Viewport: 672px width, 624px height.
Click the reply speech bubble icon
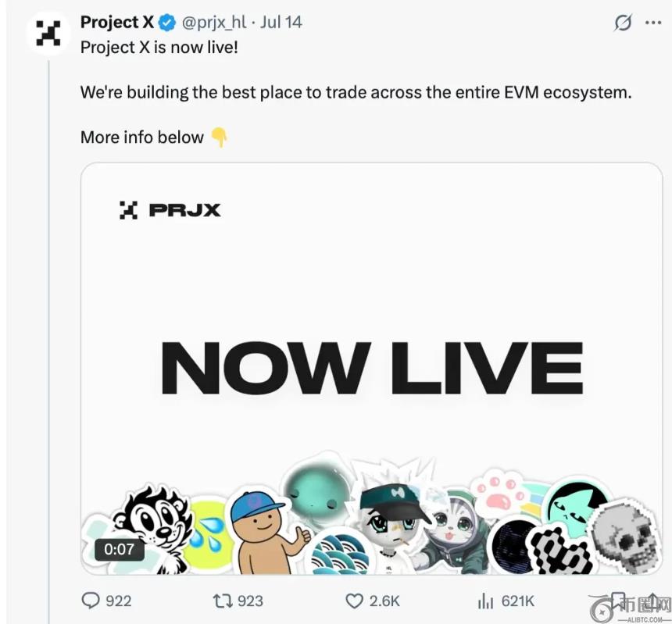click(x=91, y=600)
